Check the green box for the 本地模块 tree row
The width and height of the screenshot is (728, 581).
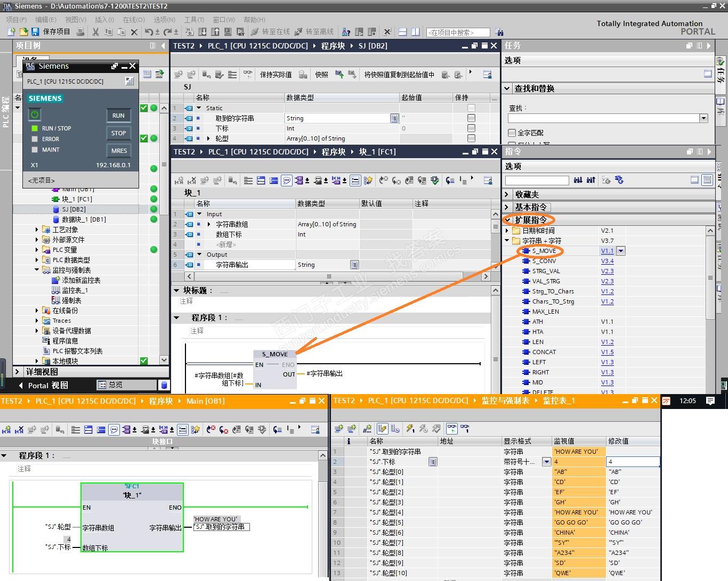pyautogui.click(x=144, y=361)
